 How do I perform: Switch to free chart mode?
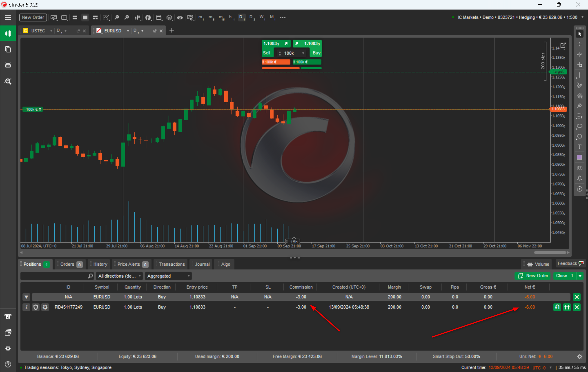95,17
